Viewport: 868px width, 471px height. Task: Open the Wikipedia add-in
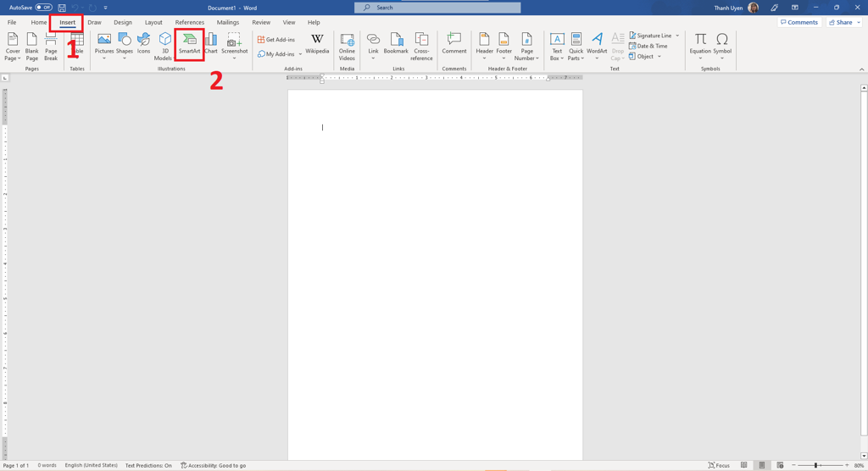click(x=317, y=44)
